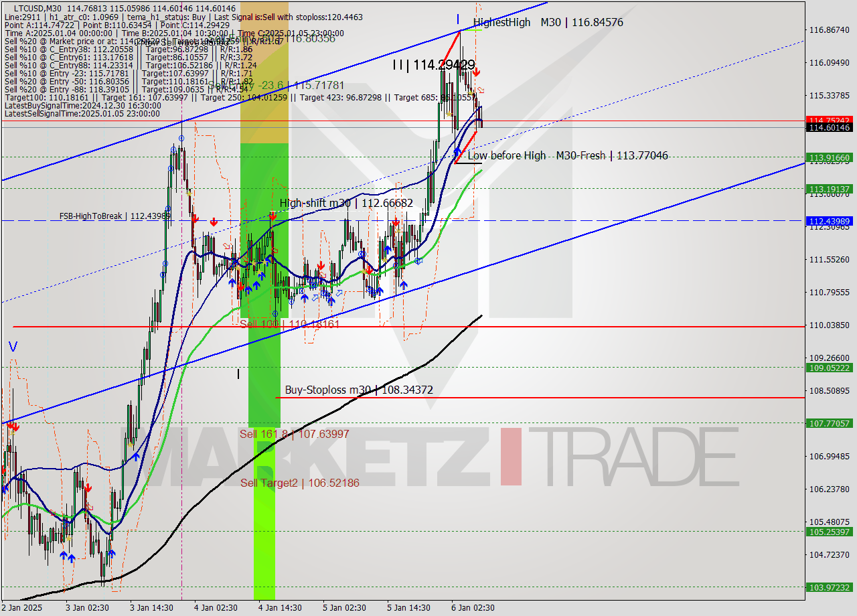This screenshot has width=857, height=616.
Task: Click the blue 112.43989 price tag
Action: [x=830, y=221]
